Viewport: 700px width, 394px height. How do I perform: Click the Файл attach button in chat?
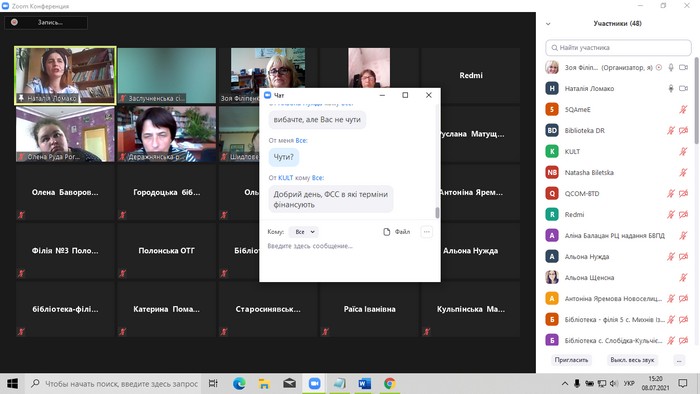click(396, 232)
